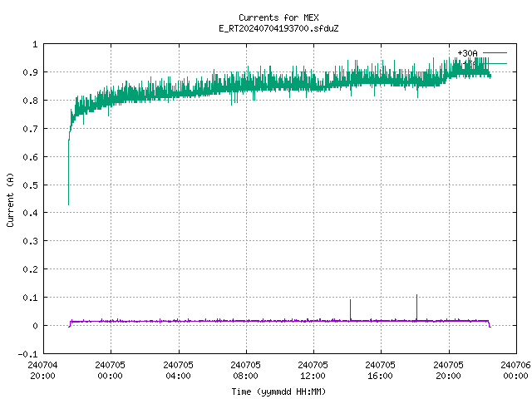Click the x-axis time label '16:00'
This screenshot has width=532, height=399.
click(381, 376)
